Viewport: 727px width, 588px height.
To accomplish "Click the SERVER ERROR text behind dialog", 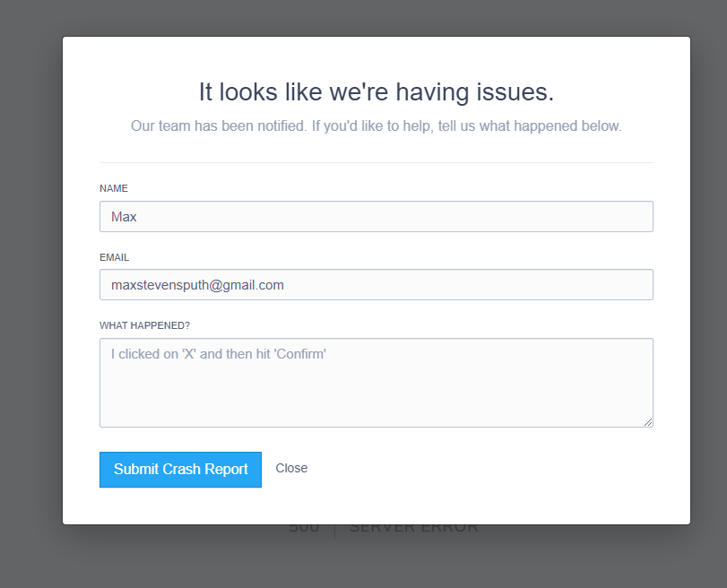I will coord(413,529).
